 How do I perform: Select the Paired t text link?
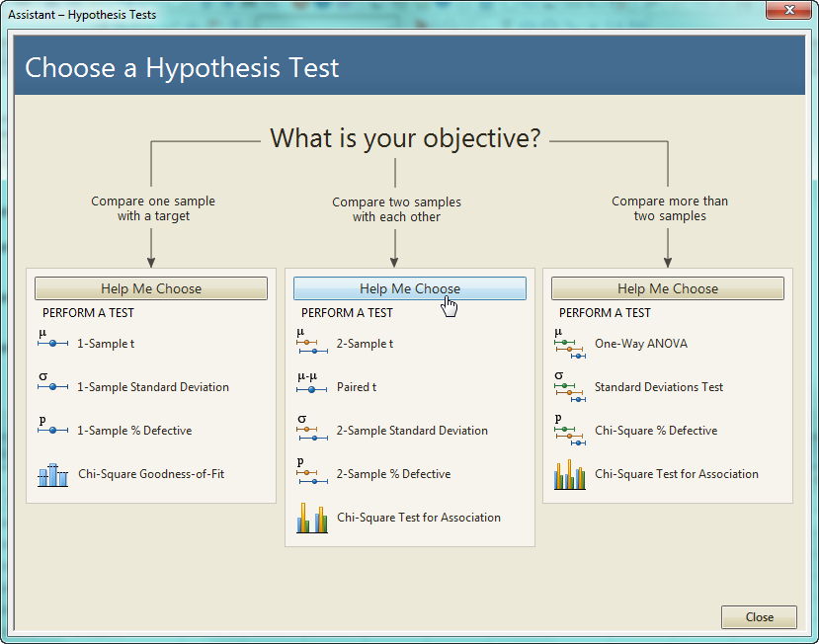coord(357,387)
